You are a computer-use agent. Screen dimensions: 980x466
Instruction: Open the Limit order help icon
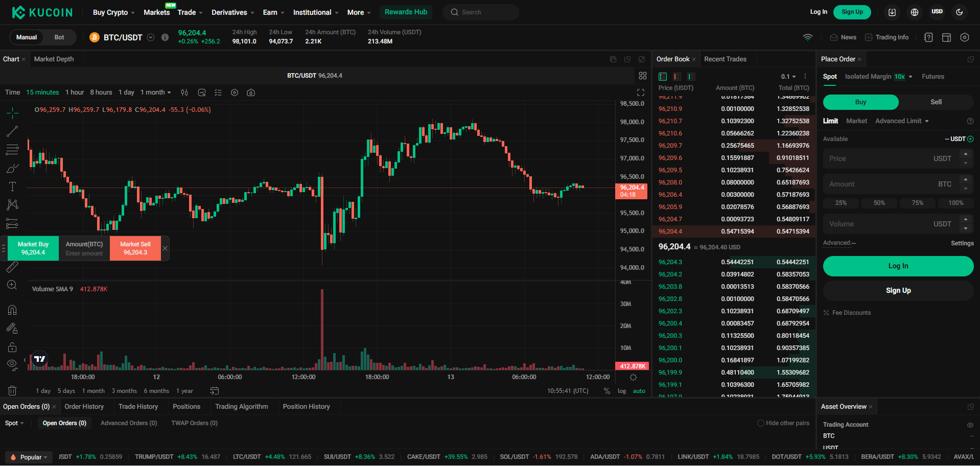pos(970,121)
